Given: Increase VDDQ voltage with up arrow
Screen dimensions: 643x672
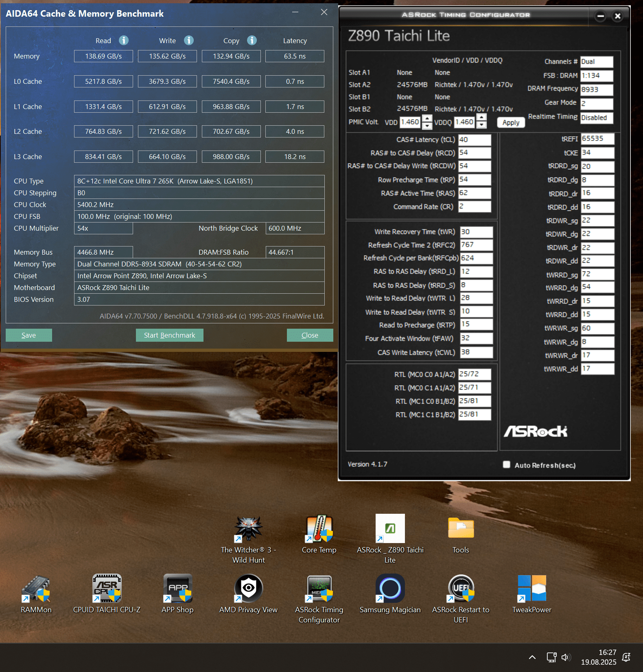Looking at the screenshot, I should [481, 118].
